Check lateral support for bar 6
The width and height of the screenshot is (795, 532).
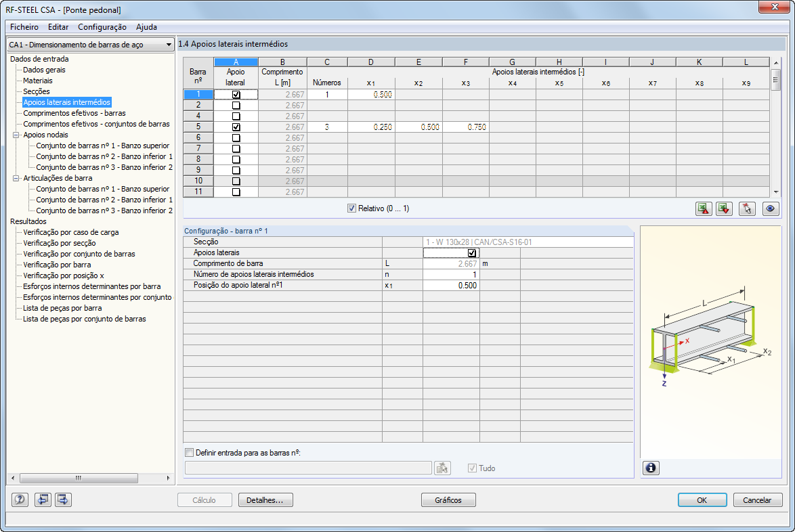(236, 138)
